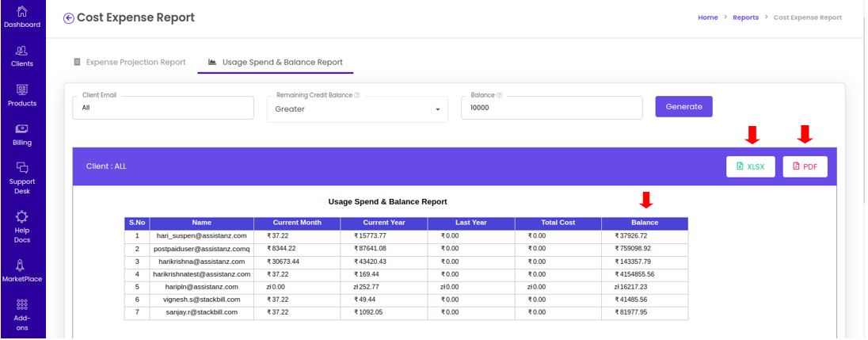This screenshot has width=868, height=340.
Task: Click the Last Year column header
Action: 471,223
